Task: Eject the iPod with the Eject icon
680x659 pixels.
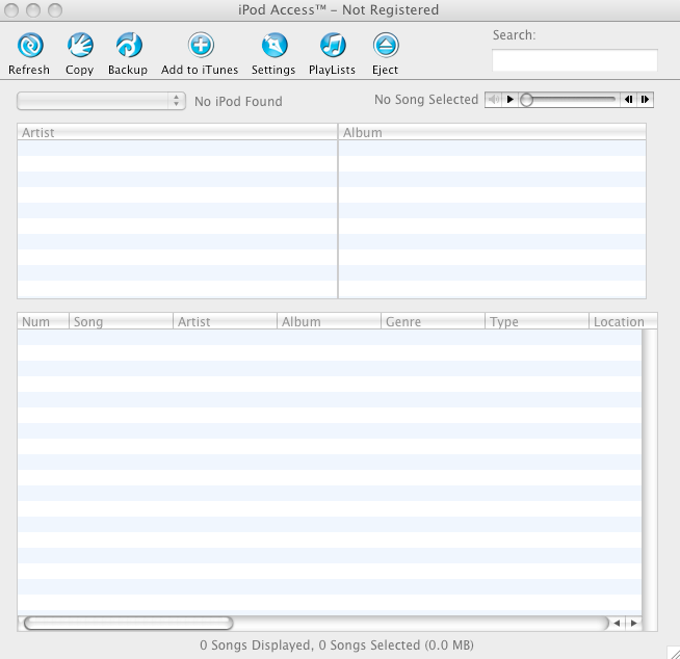Action: tap(386, 45)
